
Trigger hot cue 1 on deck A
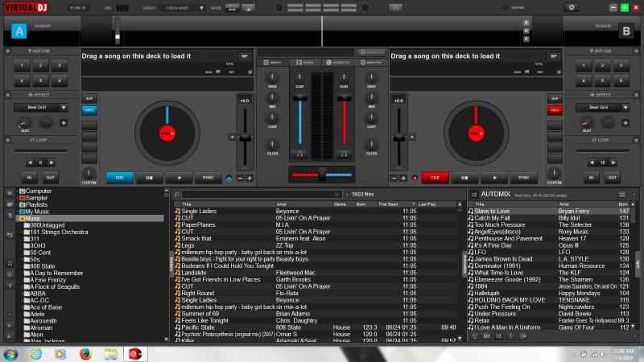tap(22, 66)
